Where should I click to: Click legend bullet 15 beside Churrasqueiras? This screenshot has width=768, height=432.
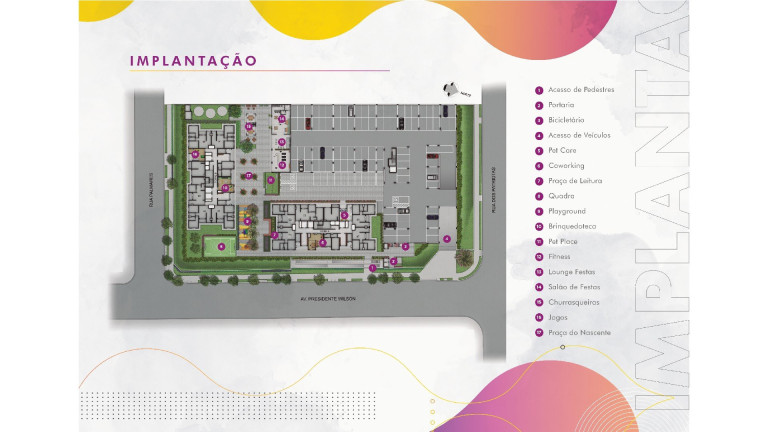539,303
